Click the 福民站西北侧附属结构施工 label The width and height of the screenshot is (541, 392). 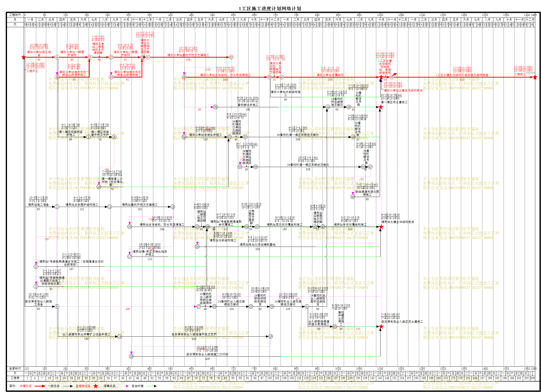(x=285, y=225)
